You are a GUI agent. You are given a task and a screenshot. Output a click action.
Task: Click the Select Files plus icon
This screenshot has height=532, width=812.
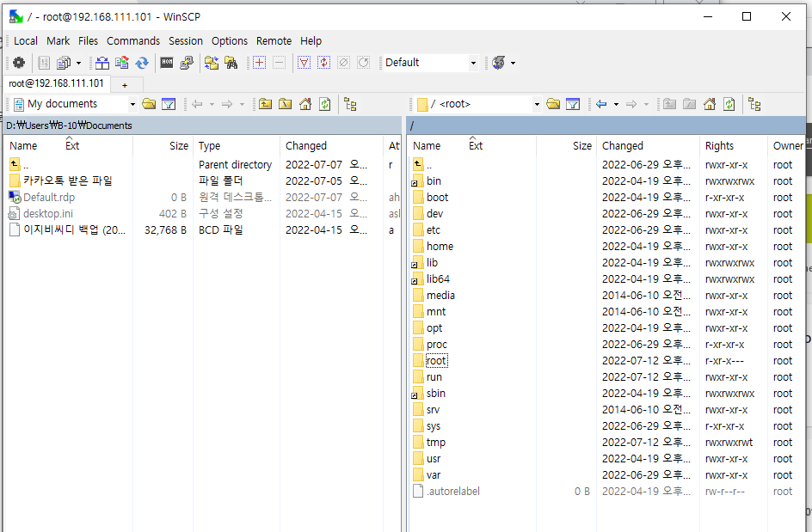[260, 63]
